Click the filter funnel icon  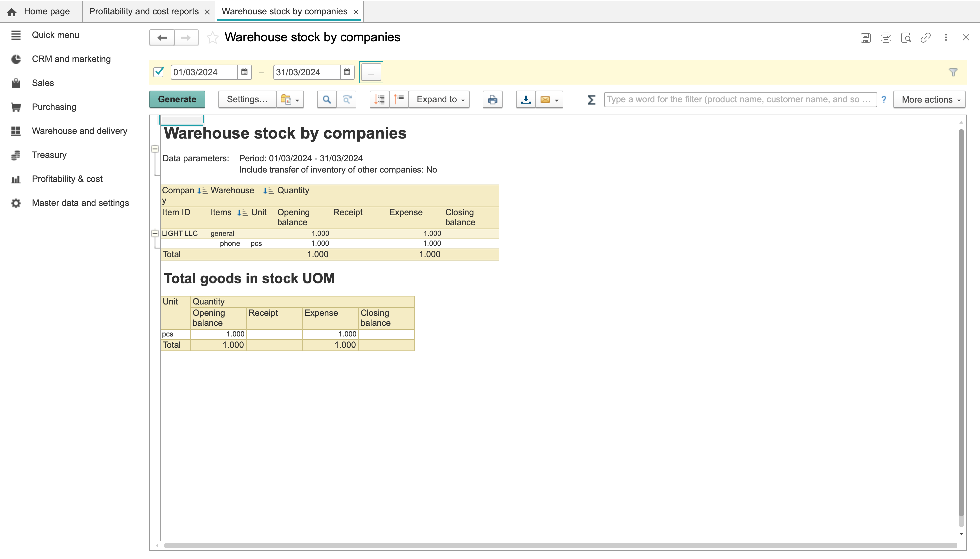pos(953,72)
